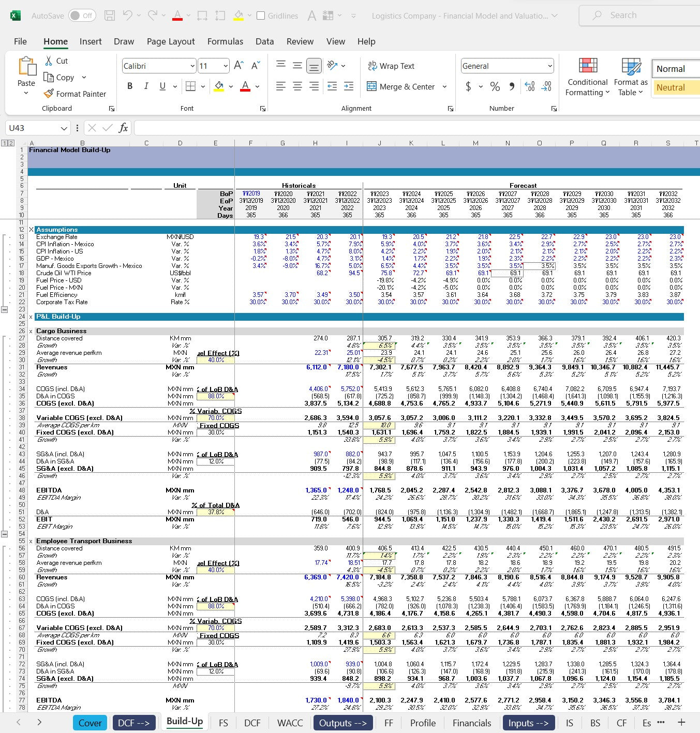This screenshot has width=700, height=733.
Task: Switch to the WACC sheet tab
Action: [290, 723]
